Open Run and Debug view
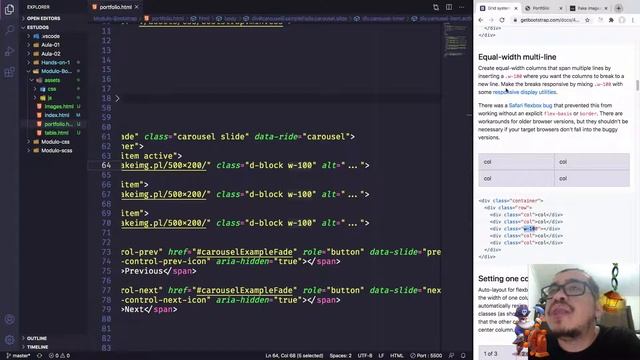 [x=9, y=52]
